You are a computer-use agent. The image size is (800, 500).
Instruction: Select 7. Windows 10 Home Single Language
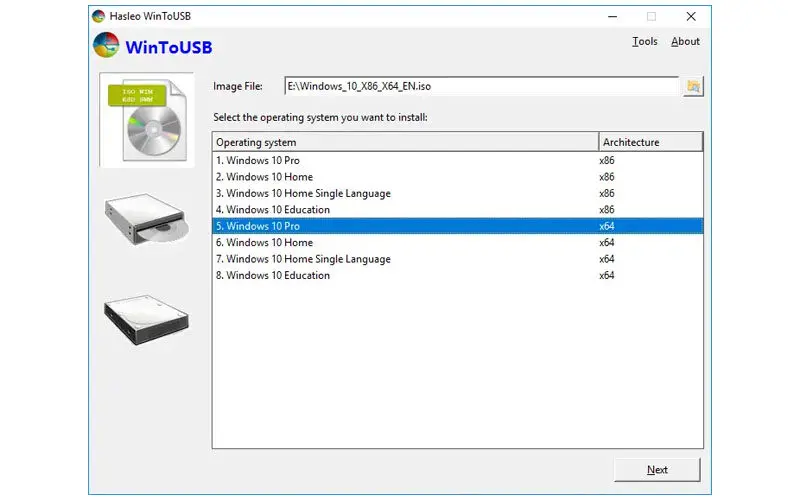pos(458,259)
